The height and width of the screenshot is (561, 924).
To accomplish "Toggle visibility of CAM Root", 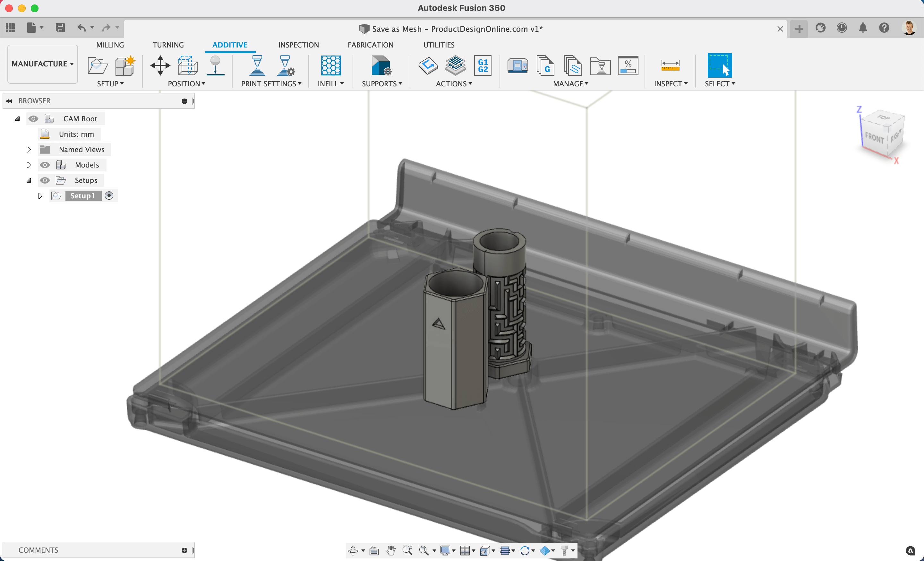I will point(33,119).
